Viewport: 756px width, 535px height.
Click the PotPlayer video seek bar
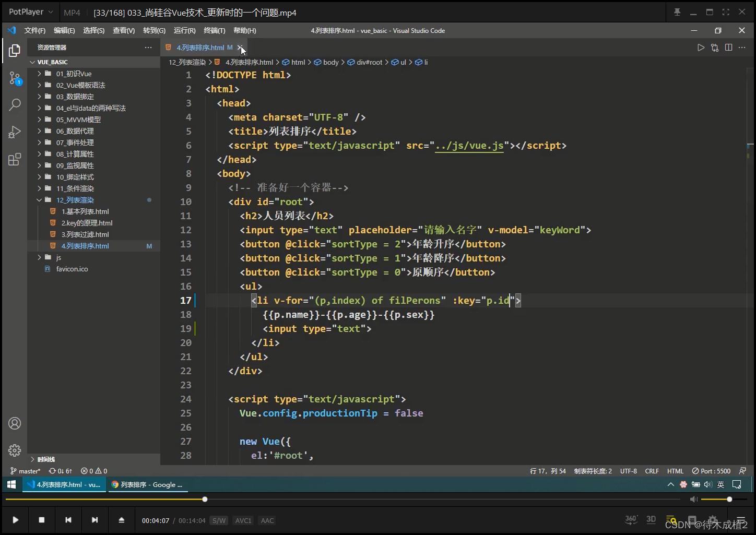[342, 500]
